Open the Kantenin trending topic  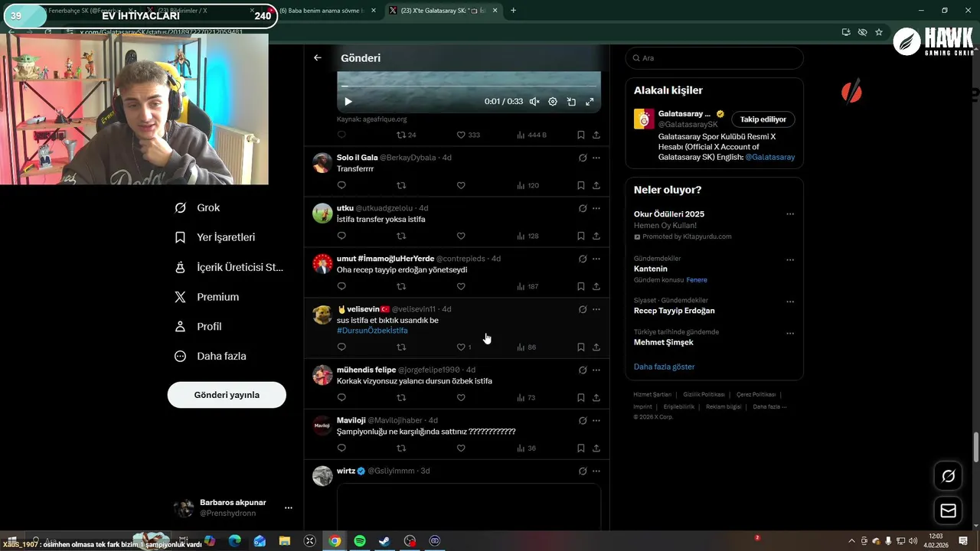click(651, 269)
